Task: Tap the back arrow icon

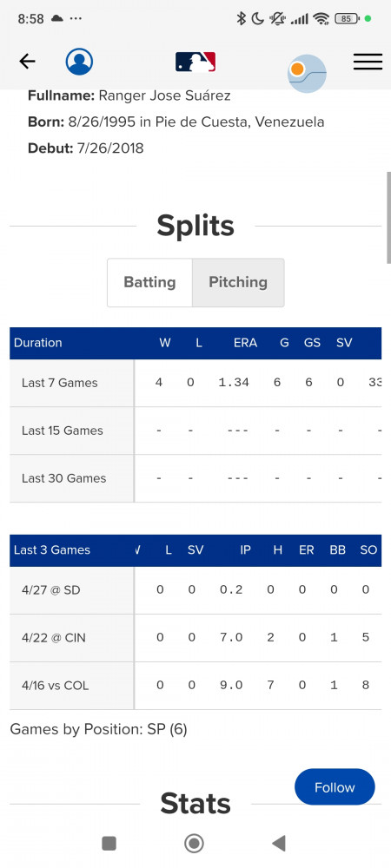Action: tap(27, 62)
